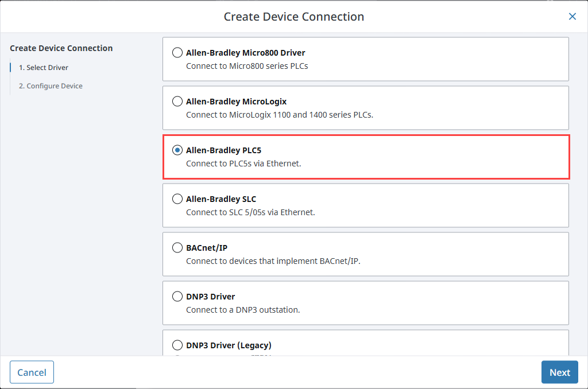The width and height of the screenshot is (588, 389).
Task: Select DNP3 Driver radio button
Action: tap(177, 296)
